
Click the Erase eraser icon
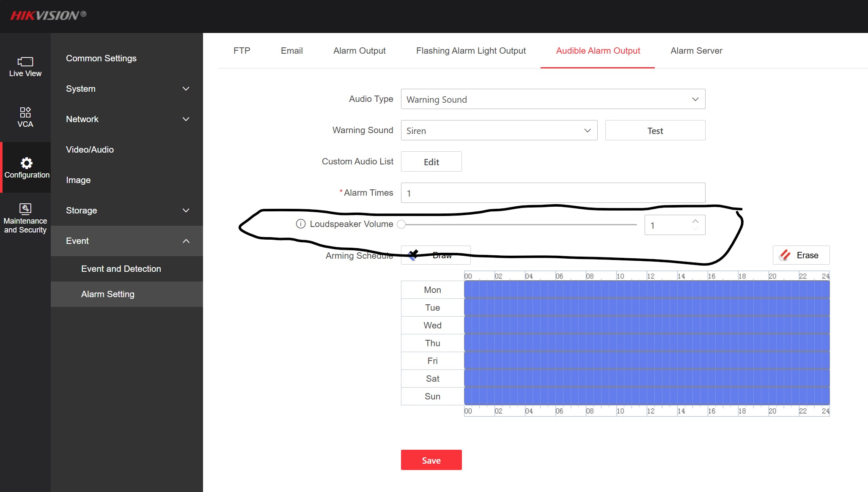point(785,255)
